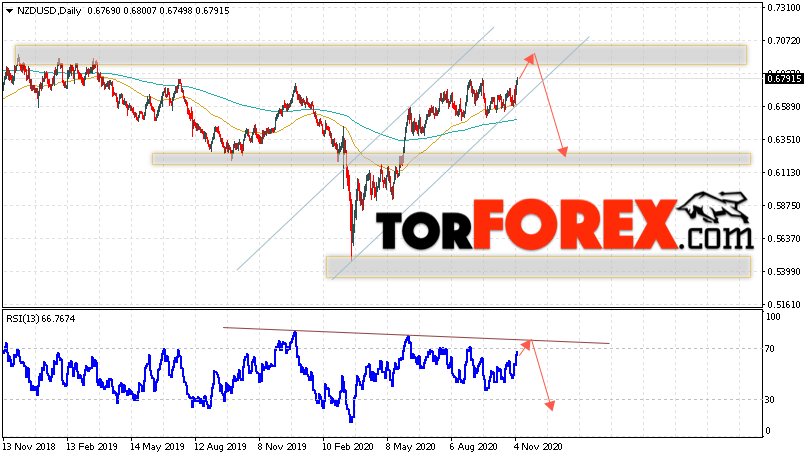Click the 8 May 2020 date label

click(x=410, y=447)
